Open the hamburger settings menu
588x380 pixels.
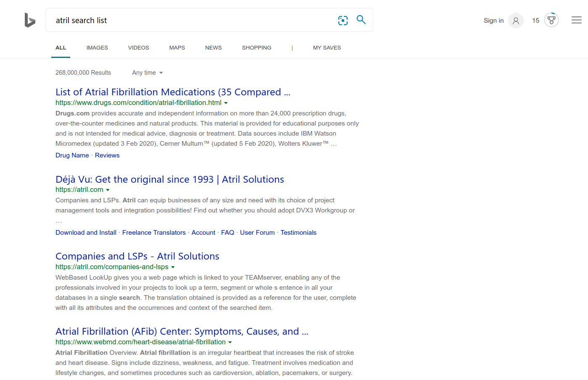[577, 20]
